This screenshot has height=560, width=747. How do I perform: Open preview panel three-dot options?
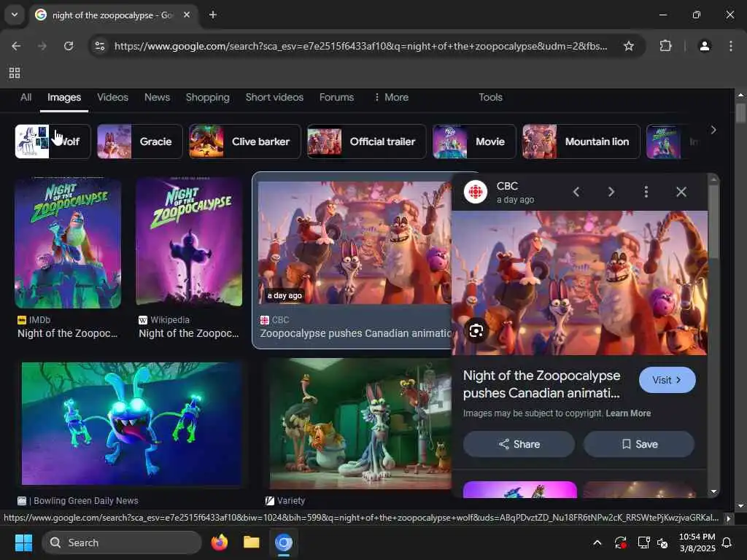tap(646, 192)
